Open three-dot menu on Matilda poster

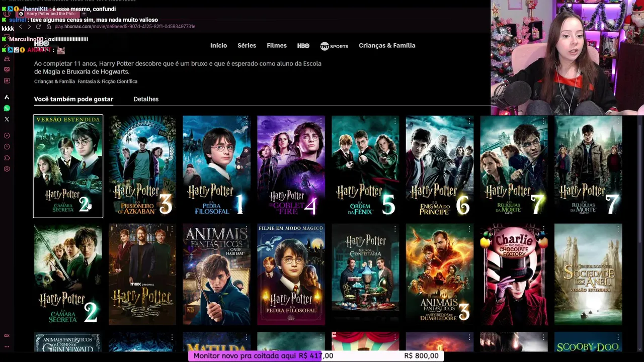coord(246,337)
